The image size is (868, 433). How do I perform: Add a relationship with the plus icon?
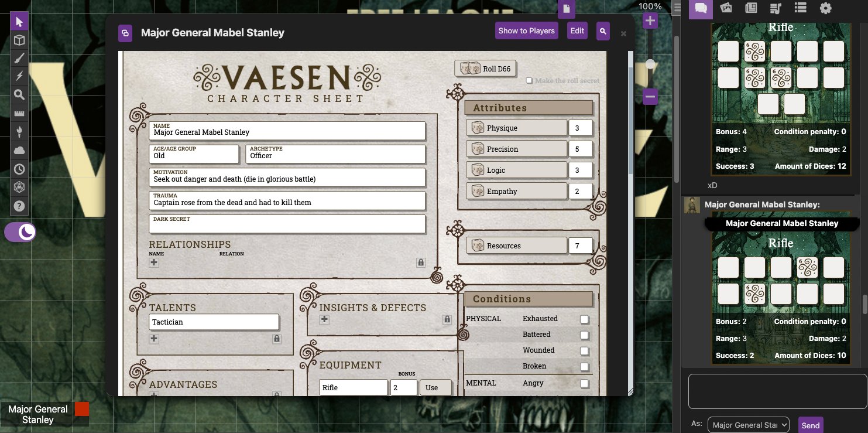pos(154,262)
